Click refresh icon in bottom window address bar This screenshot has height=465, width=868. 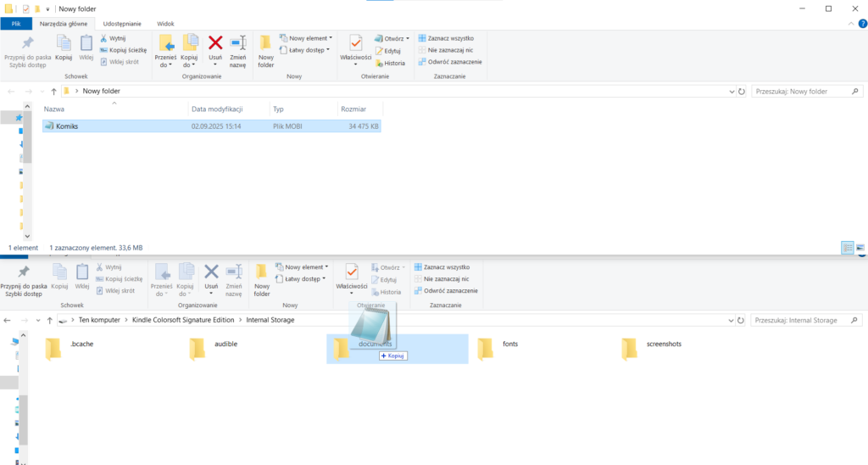coord(741,321)
